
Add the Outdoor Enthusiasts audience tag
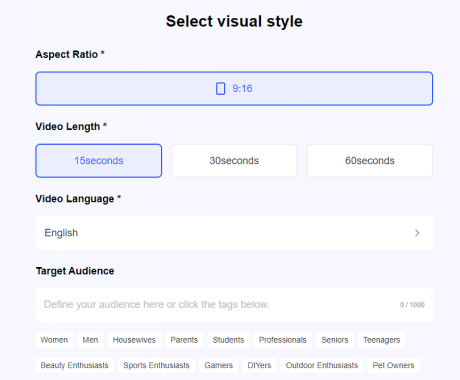pyautogui.click(x=322, y=365)
